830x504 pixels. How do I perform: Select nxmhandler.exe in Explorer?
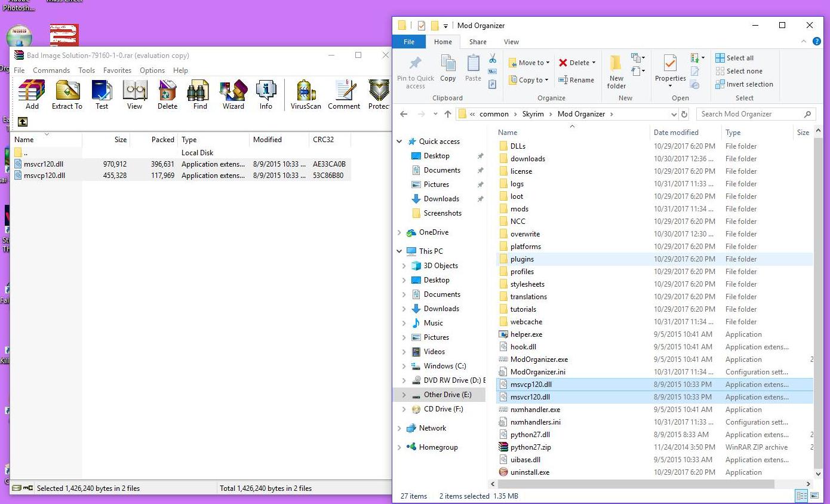[x=654, y=410]
